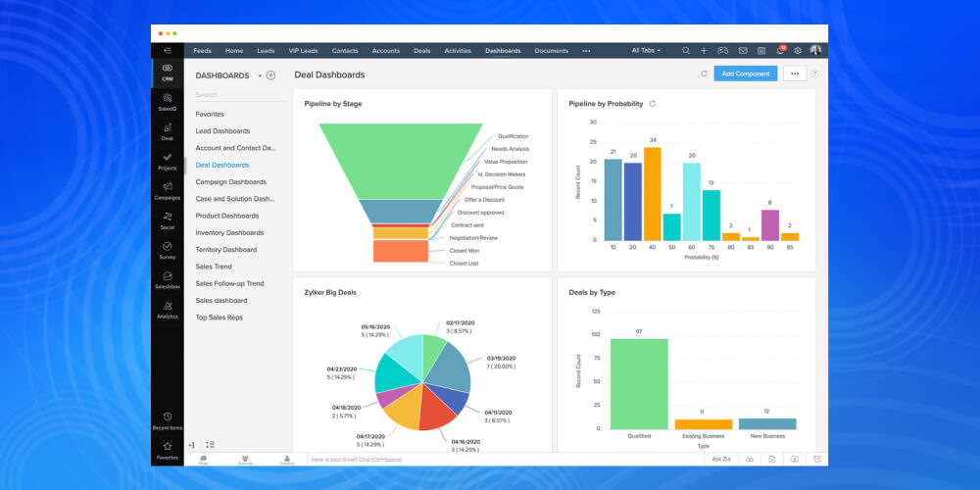Image resolution: width=980 pixels, height=490 pixels.
Task: Select the green Qualified bar in Deals by Type
Action: [638, 383]
